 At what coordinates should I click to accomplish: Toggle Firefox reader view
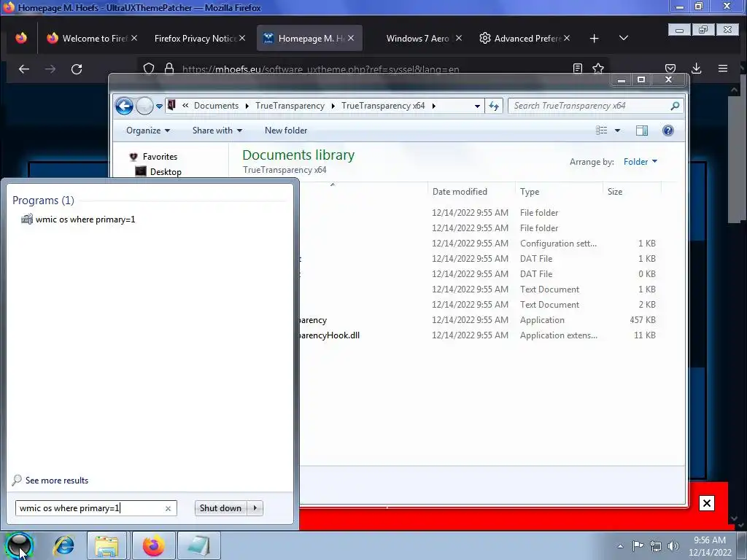578,69
